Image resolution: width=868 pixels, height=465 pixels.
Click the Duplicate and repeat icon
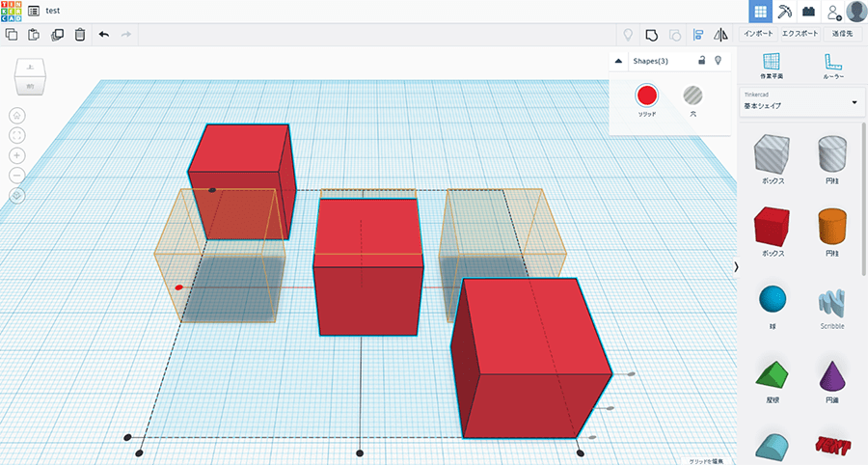(x=57, y=35)
